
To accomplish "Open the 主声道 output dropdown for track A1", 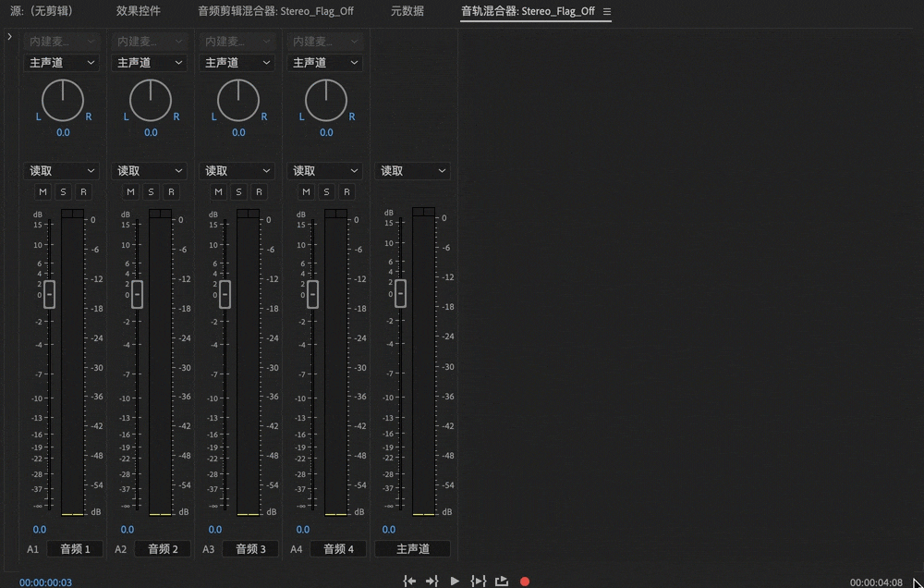I will click(61, 63).
